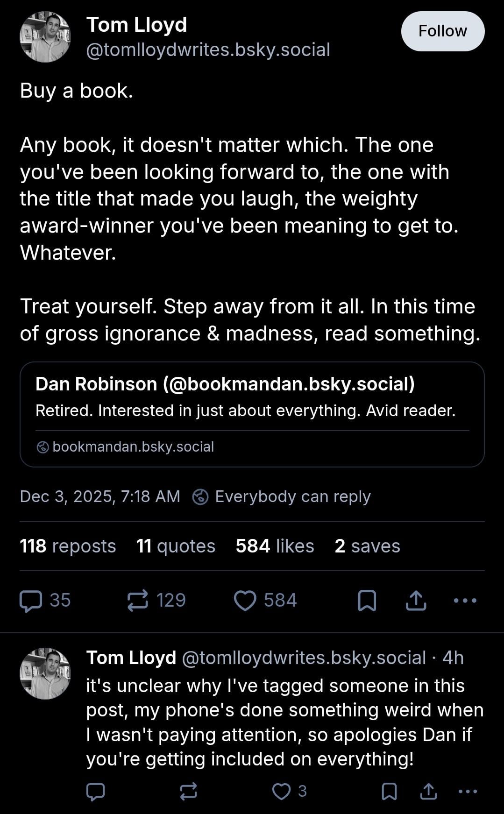Bookmark the follow-up reply comment
Viewport: 504px width, 814px height.
coord(389,792)
